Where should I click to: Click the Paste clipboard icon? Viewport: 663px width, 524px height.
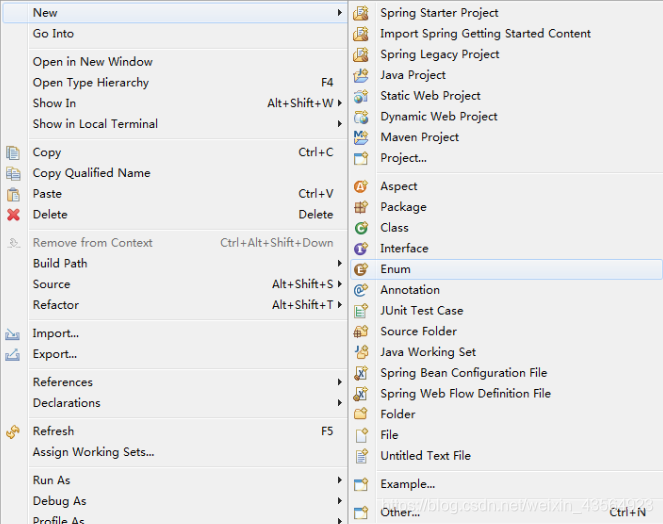point(13,194)
